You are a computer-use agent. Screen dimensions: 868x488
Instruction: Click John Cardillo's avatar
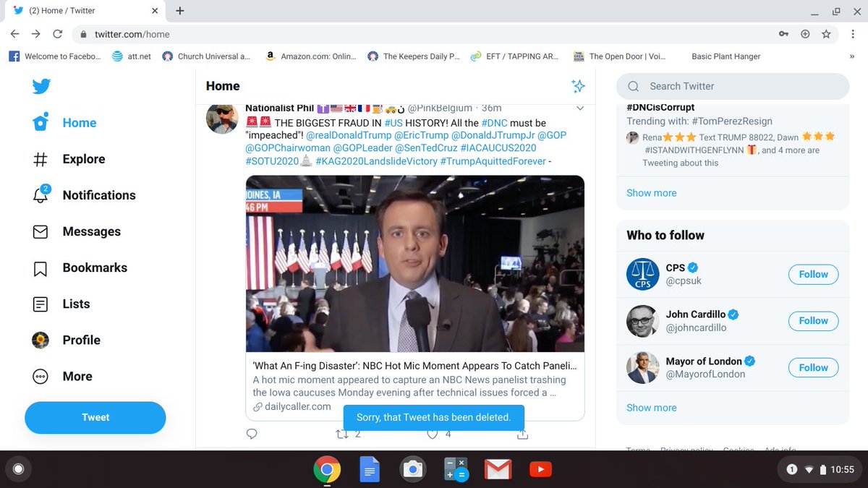tap(642, 320)
